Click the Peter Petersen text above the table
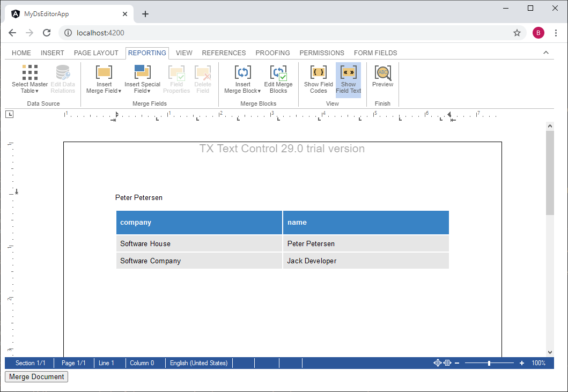 139,198
